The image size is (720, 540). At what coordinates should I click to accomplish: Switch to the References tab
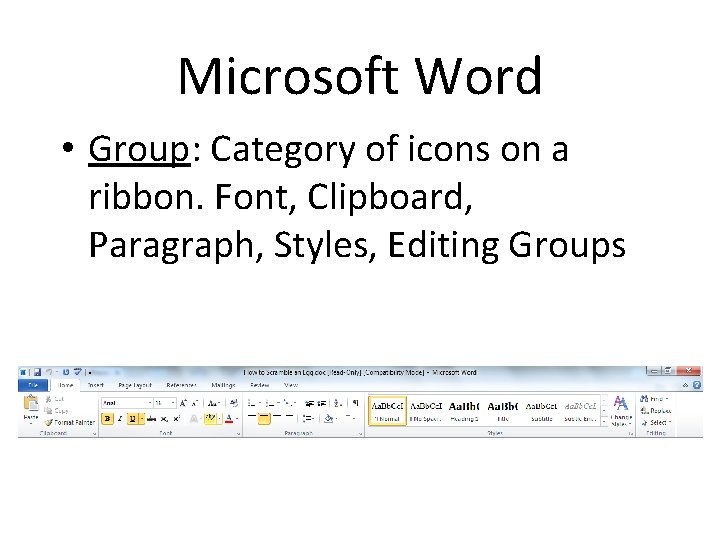coord(181,385)
